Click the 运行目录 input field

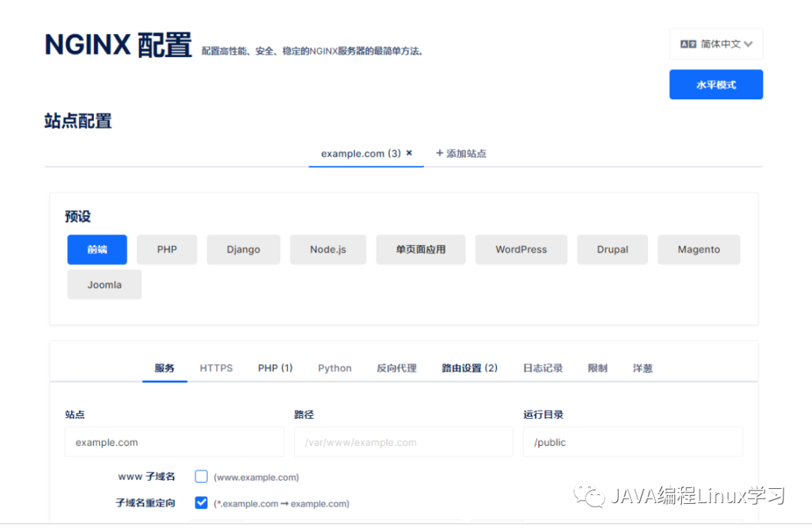pos(633,442)
